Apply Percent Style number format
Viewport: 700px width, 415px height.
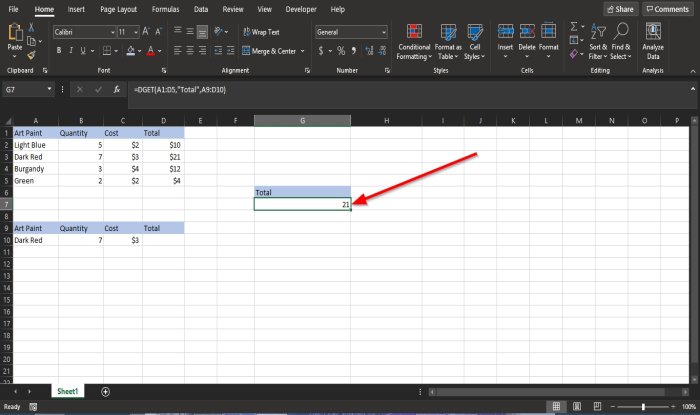pyautogui.click(x=340, y=50)
